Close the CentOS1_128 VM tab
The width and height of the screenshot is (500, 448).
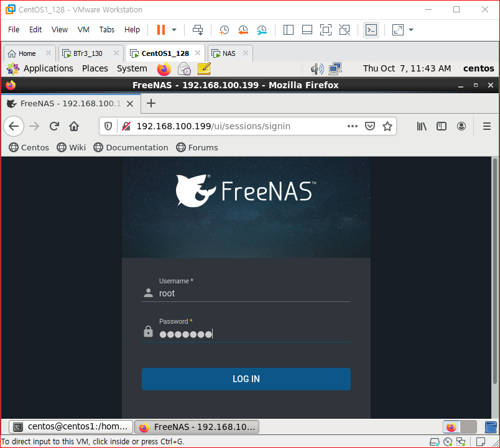198,53
